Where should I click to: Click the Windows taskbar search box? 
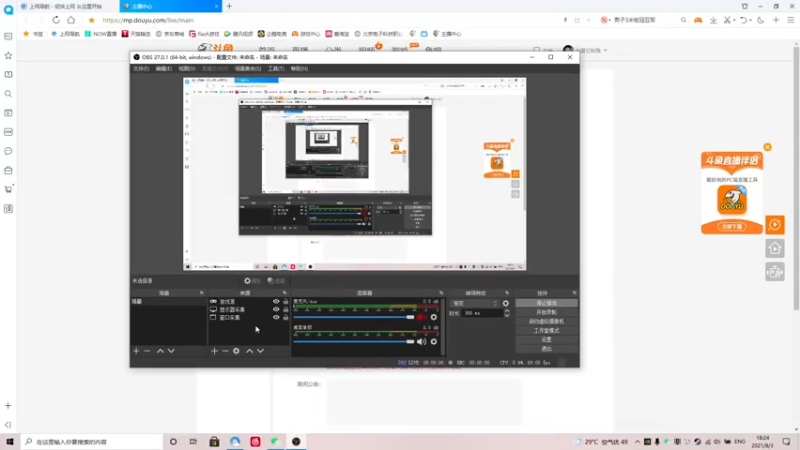coord(92,442)
